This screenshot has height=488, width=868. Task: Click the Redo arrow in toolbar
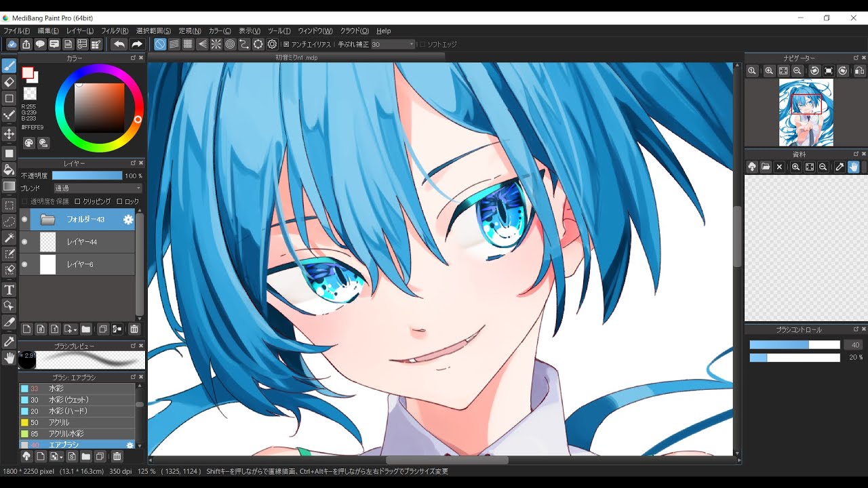point(136,44)
